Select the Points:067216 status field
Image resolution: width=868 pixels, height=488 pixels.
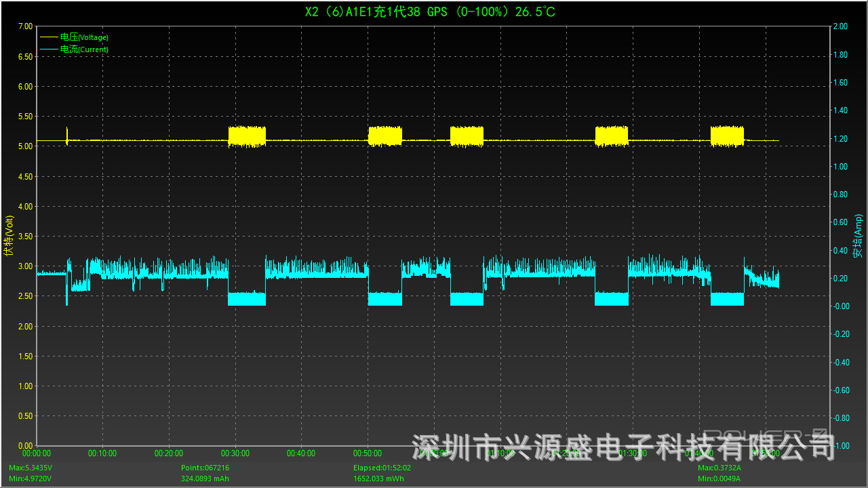tap(205, 468)
